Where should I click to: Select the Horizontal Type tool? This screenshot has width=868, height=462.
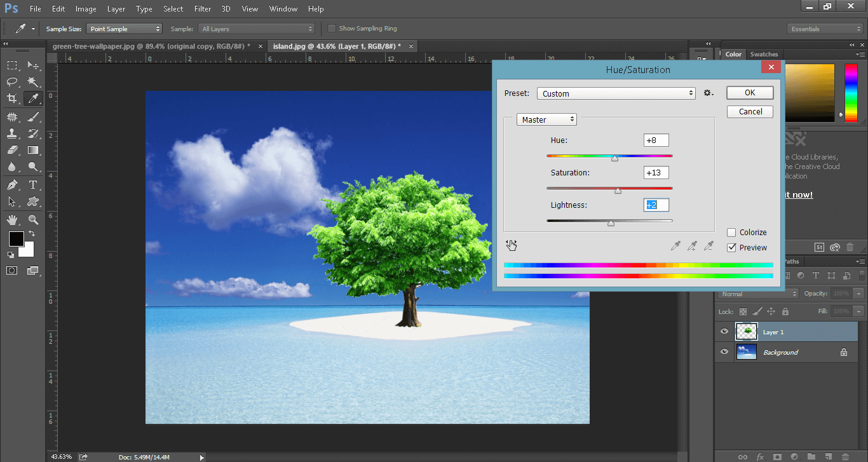pyautogui.click(x=33, y=185)
